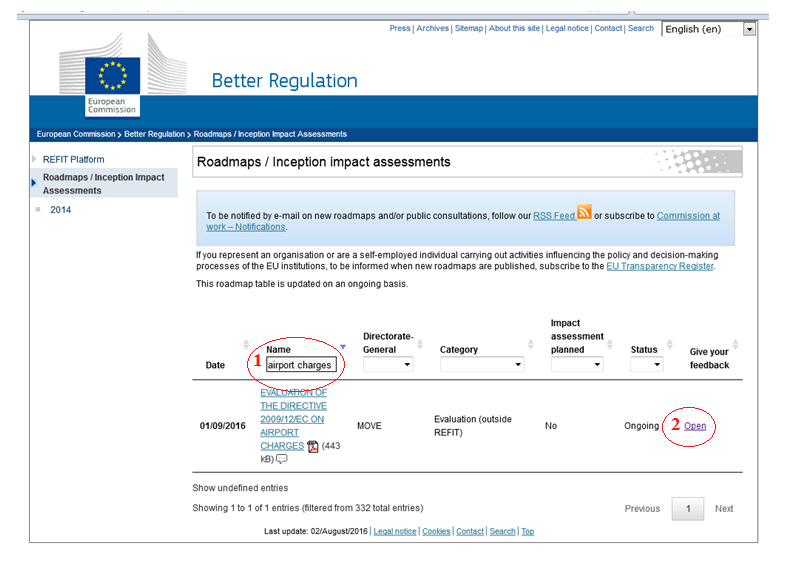Click the RSS Feed orange icon

coord(584,211)
